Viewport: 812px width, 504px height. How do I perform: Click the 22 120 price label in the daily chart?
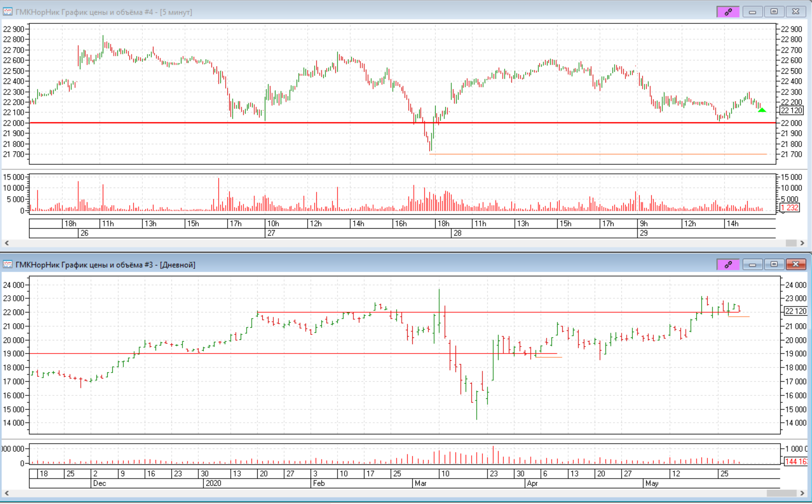(796, 311)
